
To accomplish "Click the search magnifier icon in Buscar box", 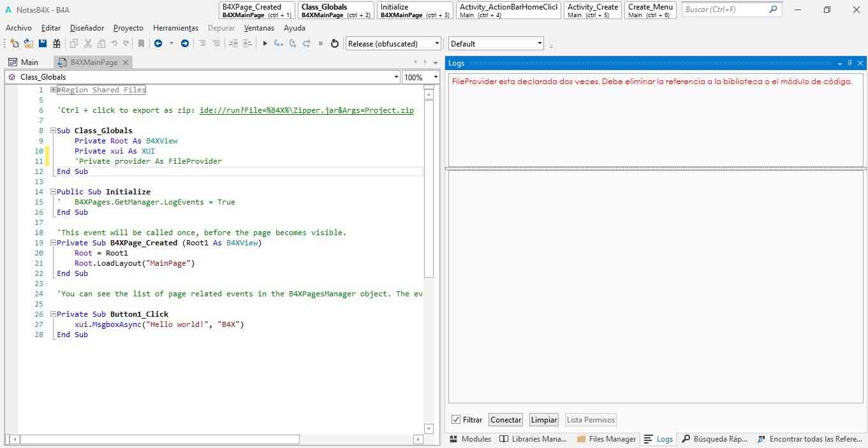I will tap(773, 10).
